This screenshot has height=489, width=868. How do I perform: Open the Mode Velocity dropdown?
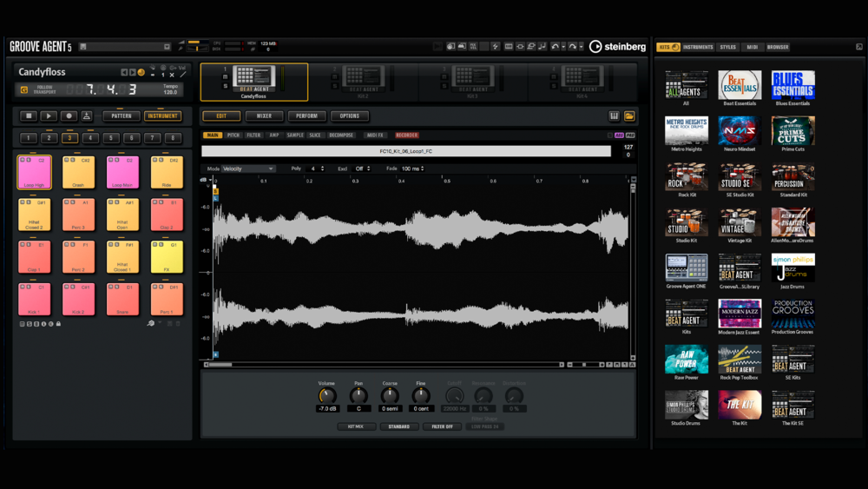click(x=248, y=169)
